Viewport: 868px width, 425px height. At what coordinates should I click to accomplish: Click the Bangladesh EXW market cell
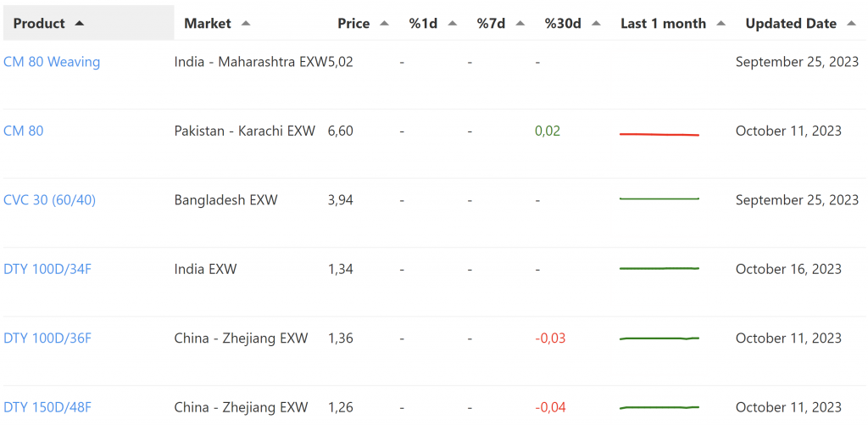click(x=226, y=200)
